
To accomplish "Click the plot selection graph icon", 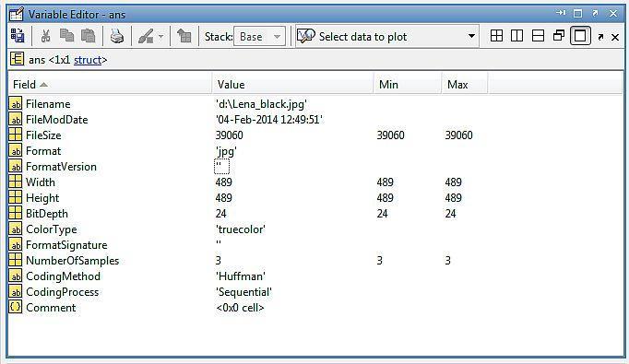I will (x=306, y=37).
